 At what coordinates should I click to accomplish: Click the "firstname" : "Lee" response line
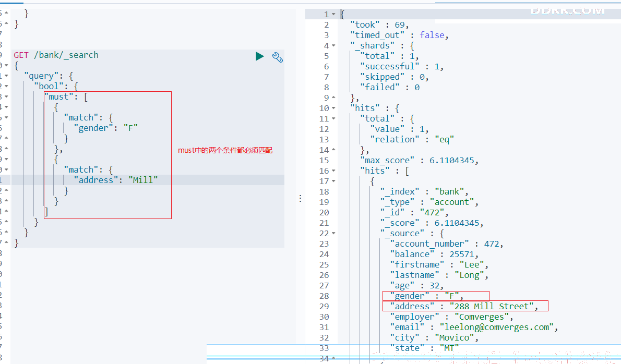click(x=439, y=264)
